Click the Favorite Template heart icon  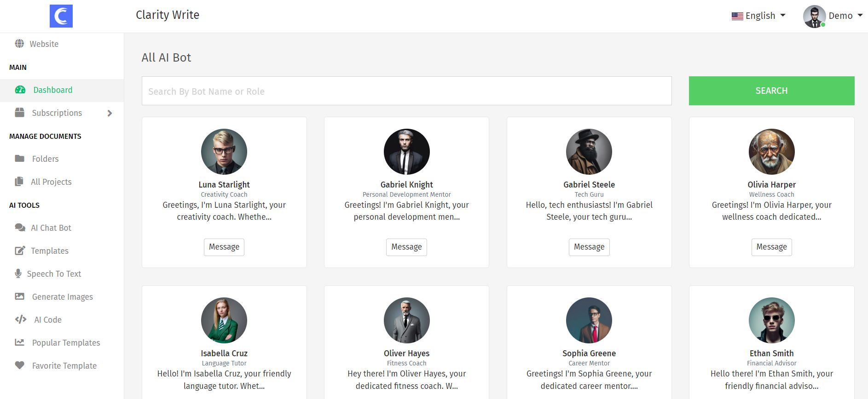click(x=19, y=365)
